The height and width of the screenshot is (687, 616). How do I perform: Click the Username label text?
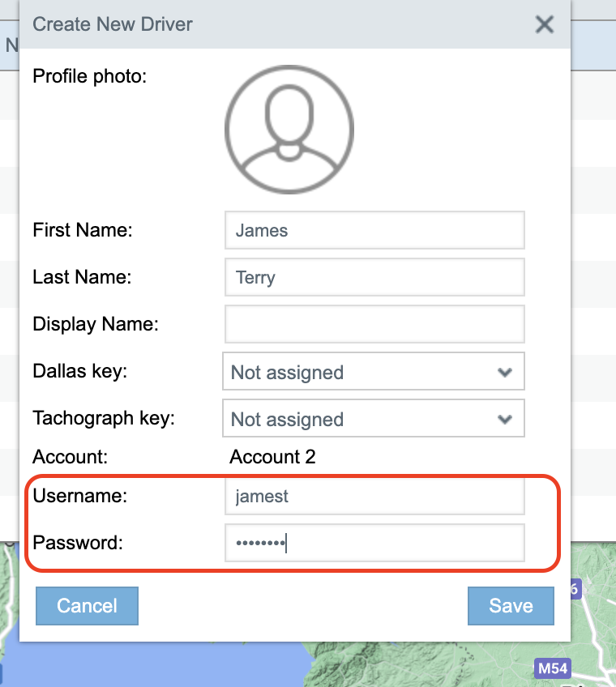pos(79,497)
